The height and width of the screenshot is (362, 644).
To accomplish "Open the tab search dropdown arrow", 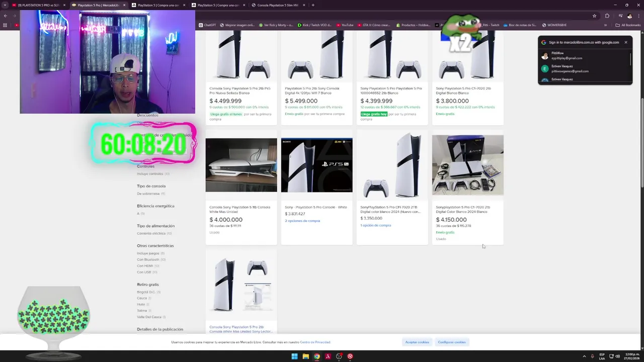I will (x=5, y=5).
